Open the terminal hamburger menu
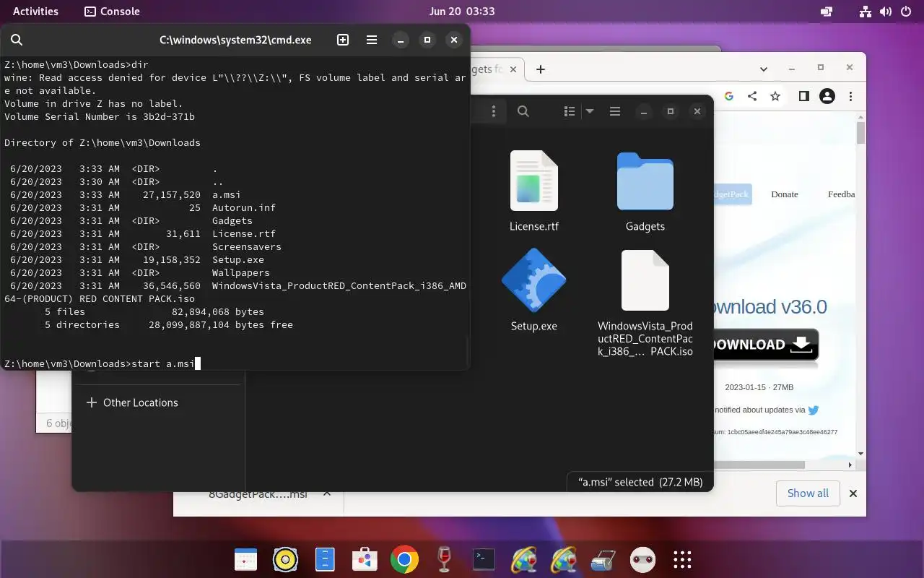This screenshot has width=924, height=578. point(371,40)
